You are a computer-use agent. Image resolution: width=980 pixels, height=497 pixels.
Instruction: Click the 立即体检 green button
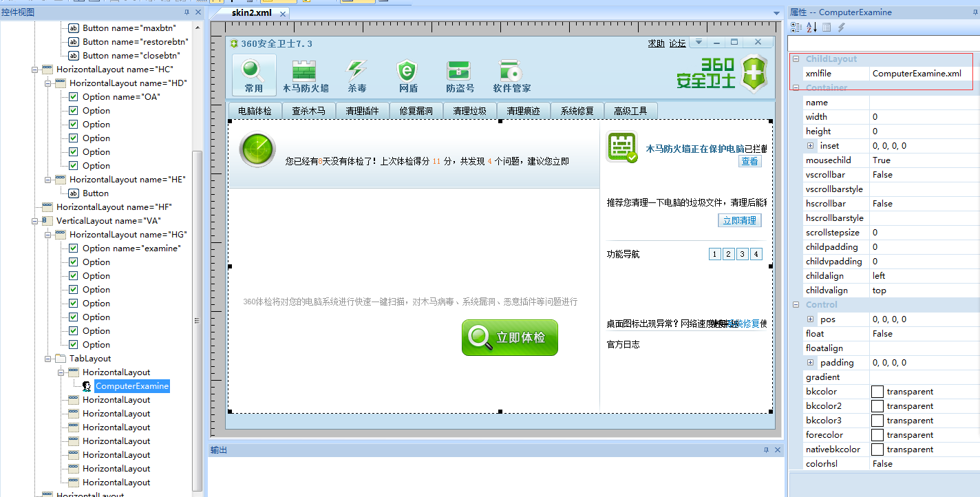[510, 338]
